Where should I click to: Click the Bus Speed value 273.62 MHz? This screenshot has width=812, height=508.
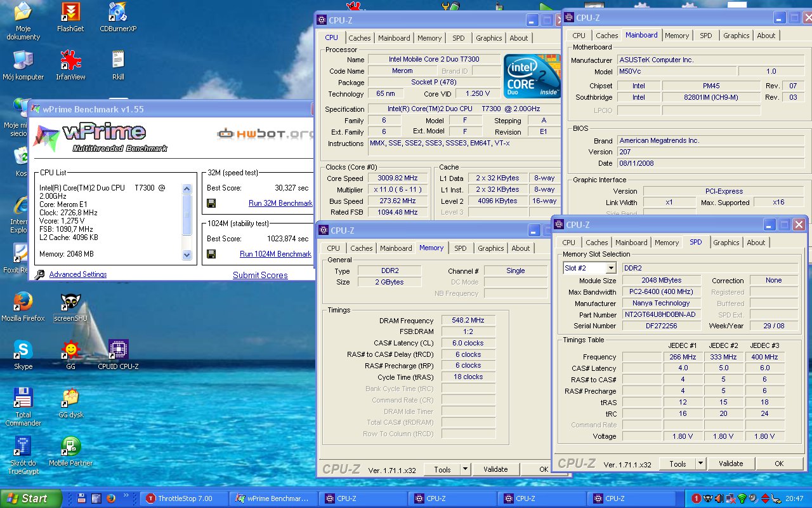coord(399,201)
